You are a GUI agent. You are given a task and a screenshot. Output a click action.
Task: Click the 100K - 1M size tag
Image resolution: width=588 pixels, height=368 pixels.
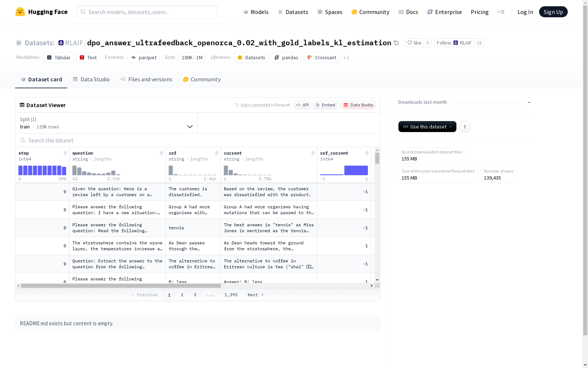pyautogui.click(x=192, y=57)
